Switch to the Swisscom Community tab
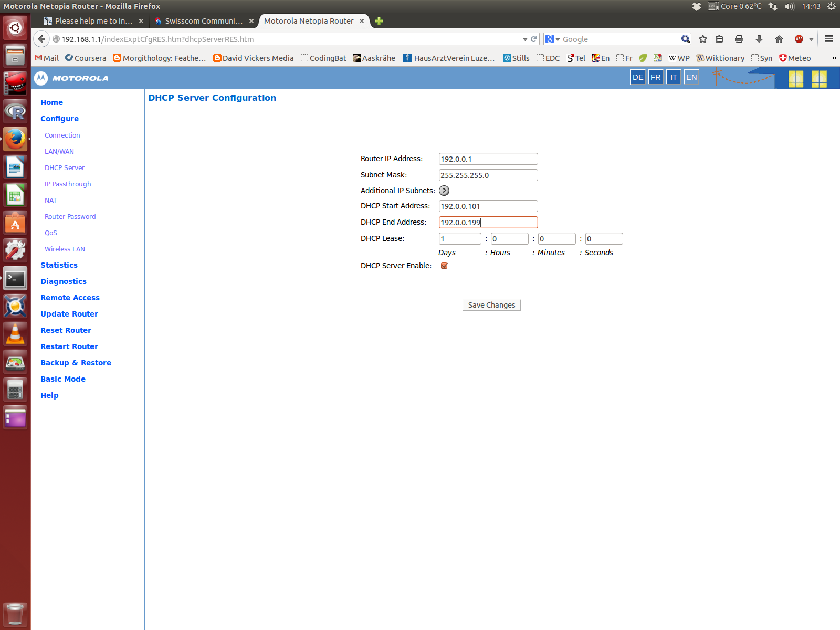 tap(203, 21)
